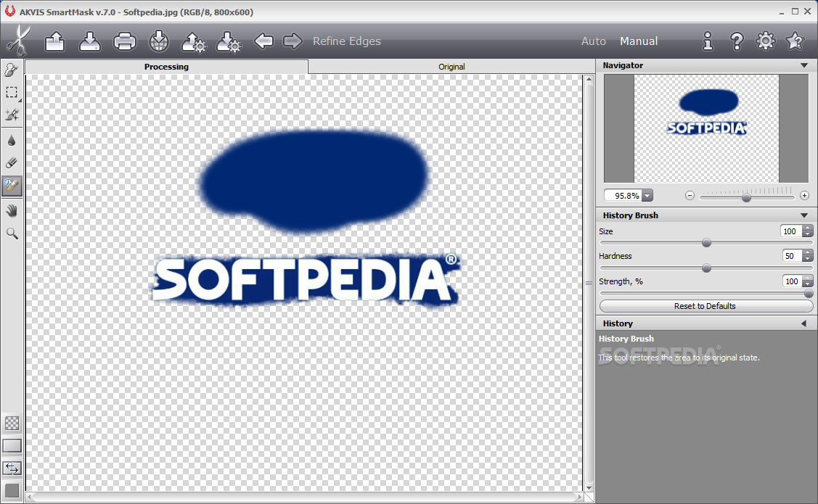818x504 pixels.
Task: Click the swap arrows icon
Action: (x=12, y=468)
